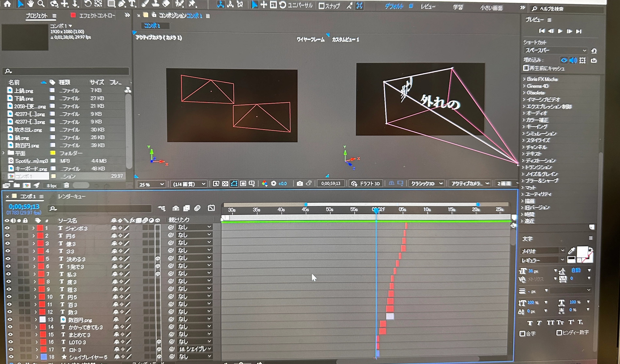Open the 25% magnification dropdown
Image resolution: width=620 pixels, height=364 pixels.
click(x=151, y=184)
